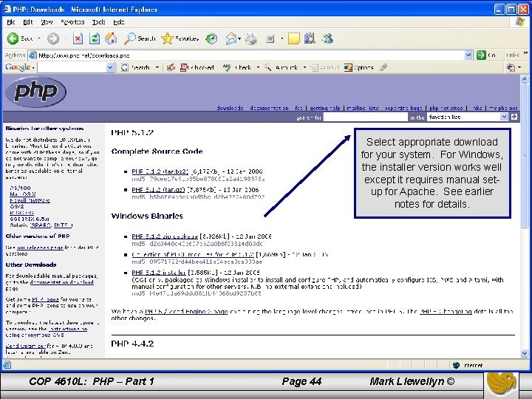Click the Messenger people icon
532x399 pixels.
coord(327,38)
